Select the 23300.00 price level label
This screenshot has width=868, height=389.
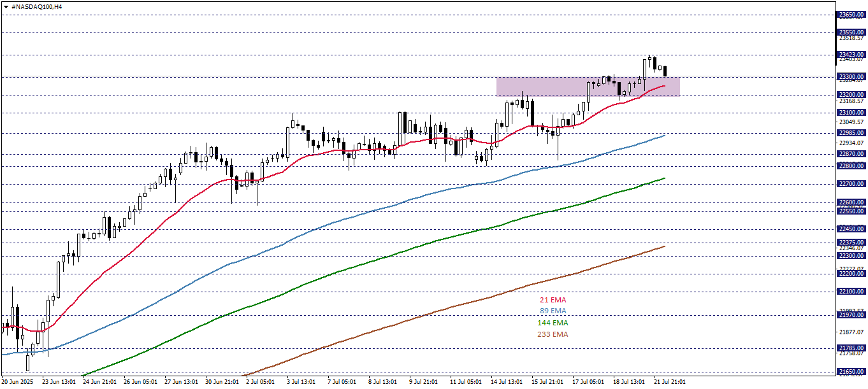[x=851, y=77]
